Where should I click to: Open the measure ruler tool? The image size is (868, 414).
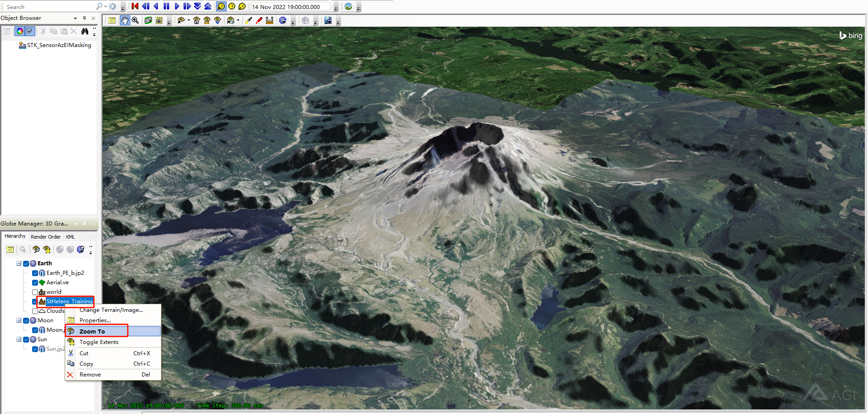coord(270,20)
